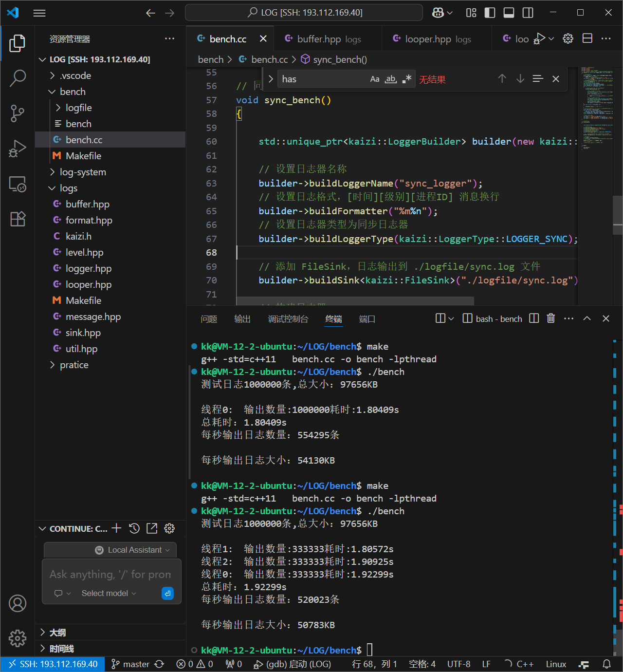Go forward in navigation history
Image resolution: width=623 pixels, height=672 pixels.
169,13
